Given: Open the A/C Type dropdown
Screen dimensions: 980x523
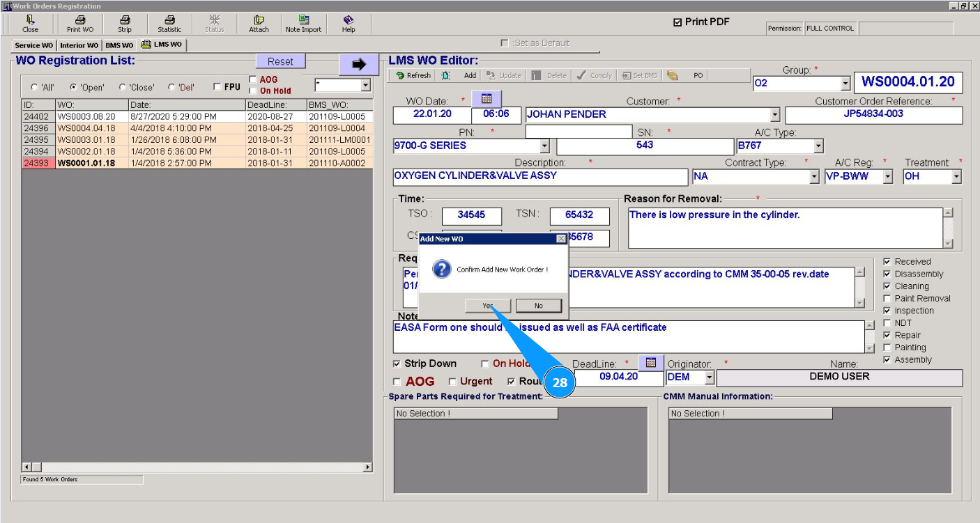Looking at the screenshot, I should pos(818,146).
